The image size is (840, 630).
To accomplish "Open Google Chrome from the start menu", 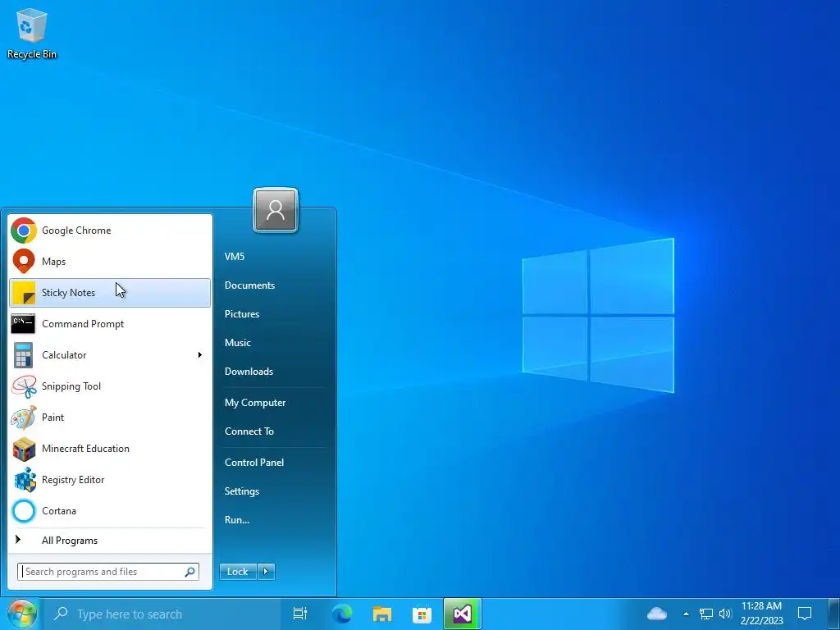I will (x=110, y=231).
